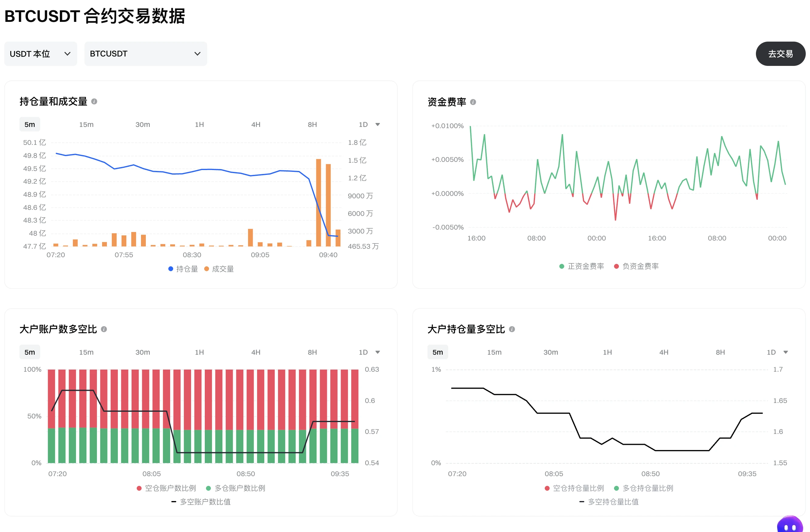Screen dimensions: 810x532
Task: Choose 1H interval in 大户账户数多空比 chart
Action: coord(199,352)
